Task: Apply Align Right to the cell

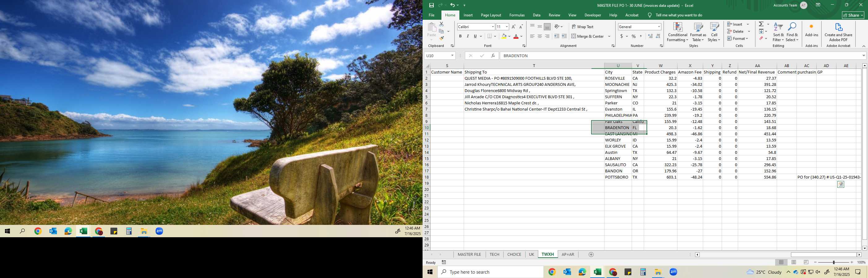Action: pos(547,36)
